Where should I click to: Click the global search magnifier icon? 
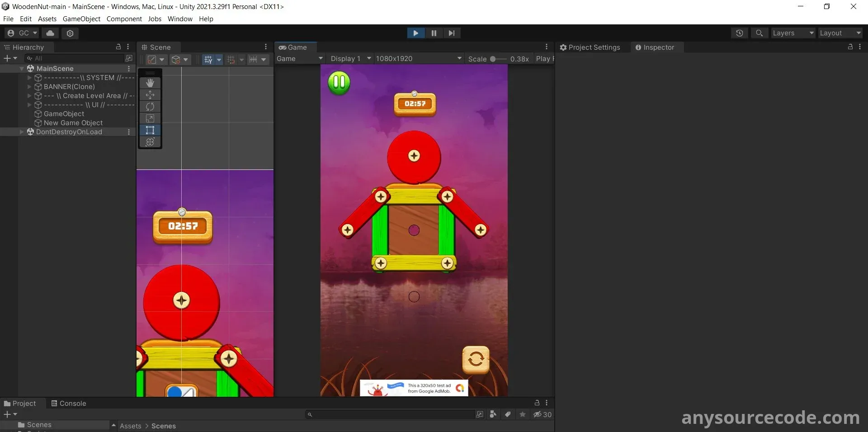[x=759, y=33]
